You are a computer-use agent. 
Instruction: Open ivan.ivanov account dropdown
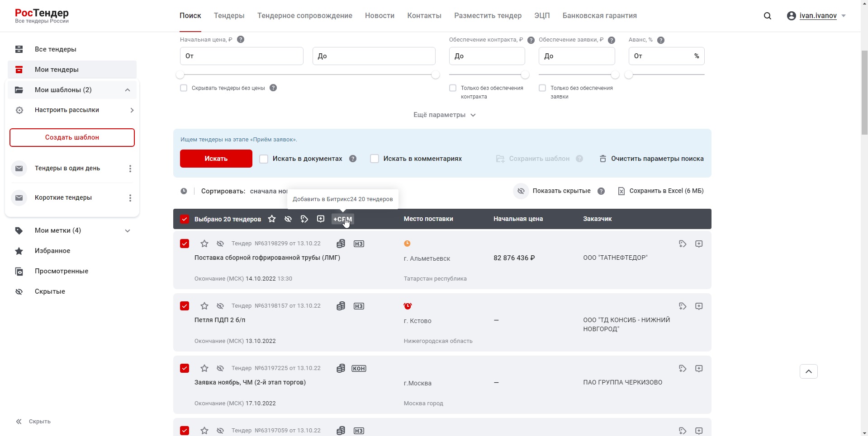pos(818,16)
